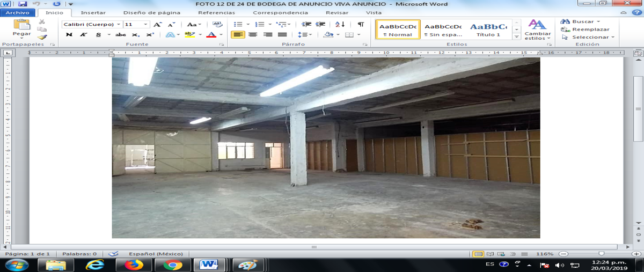This screenshot has width=644, height=272.
Task: Toggle the subscript formatting button
Action: click(x=136, y=35)
